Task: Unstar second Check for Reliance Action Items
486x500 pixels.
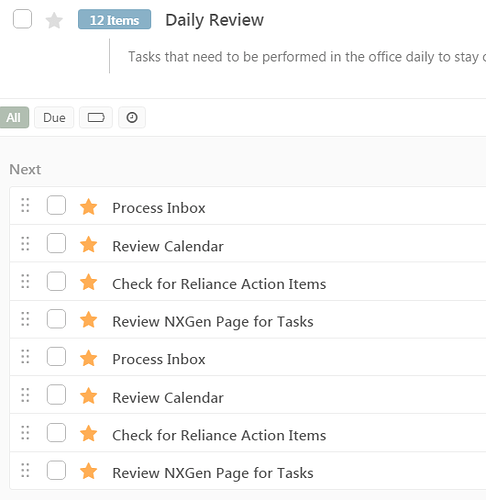Action: (x=88, y=434)
